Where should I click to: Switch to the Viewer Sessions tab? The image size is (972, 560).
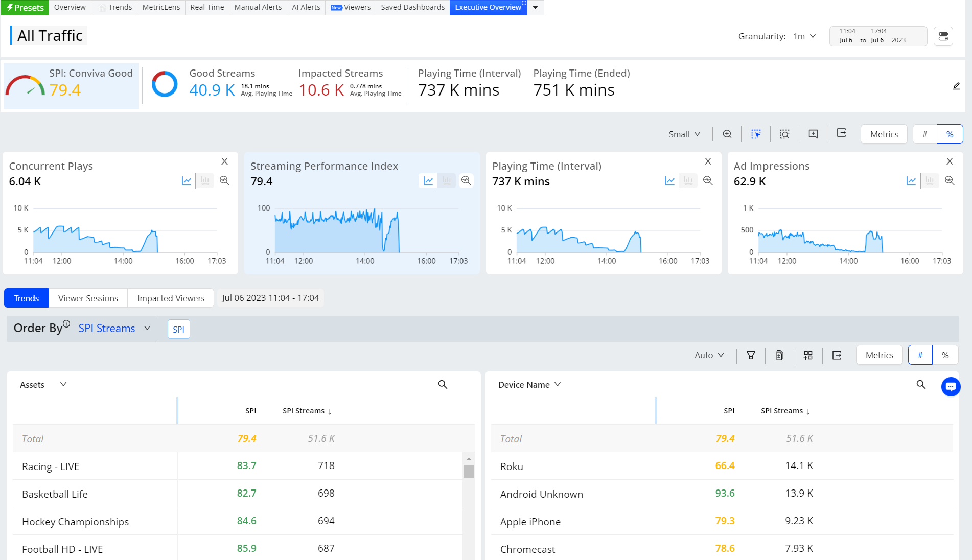(88, 298)
